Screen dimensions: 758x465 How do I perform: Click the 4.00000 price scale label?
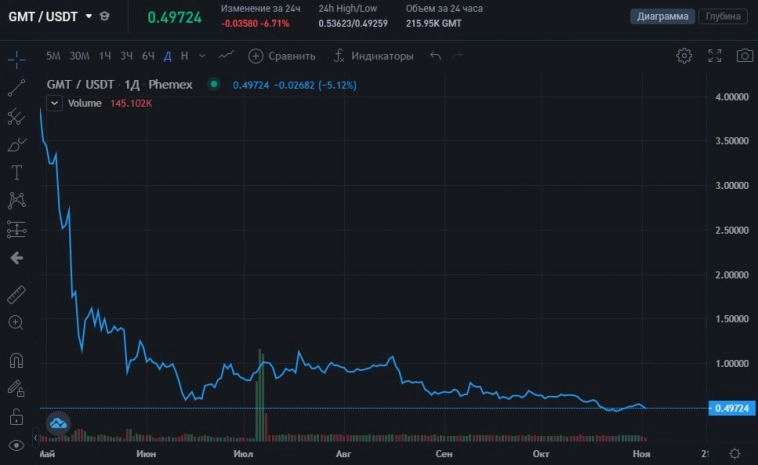point(731,97)
